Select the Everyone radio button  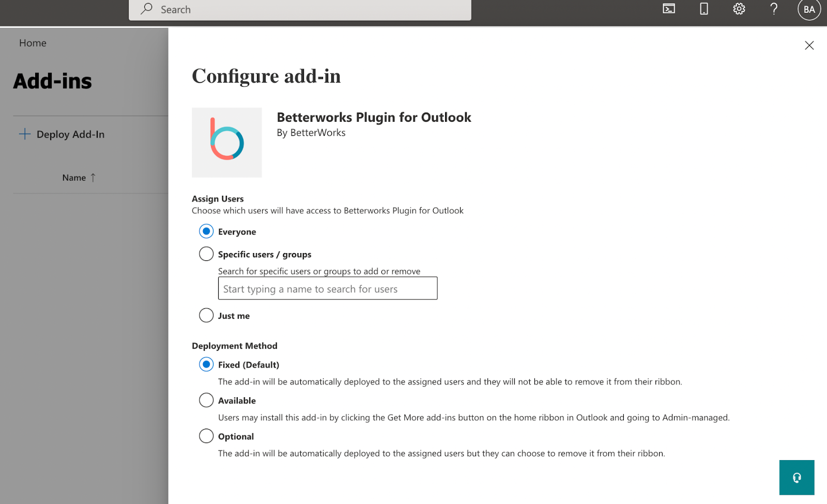point(206,231)
